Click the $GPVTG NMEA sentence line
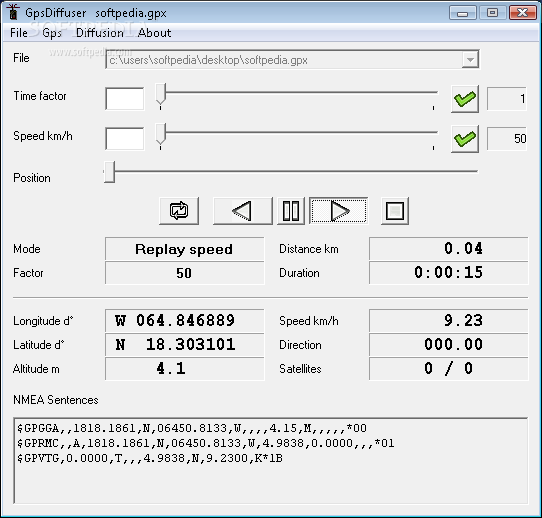The width and height of the screenshot is (542, 518). coord(150,458)
